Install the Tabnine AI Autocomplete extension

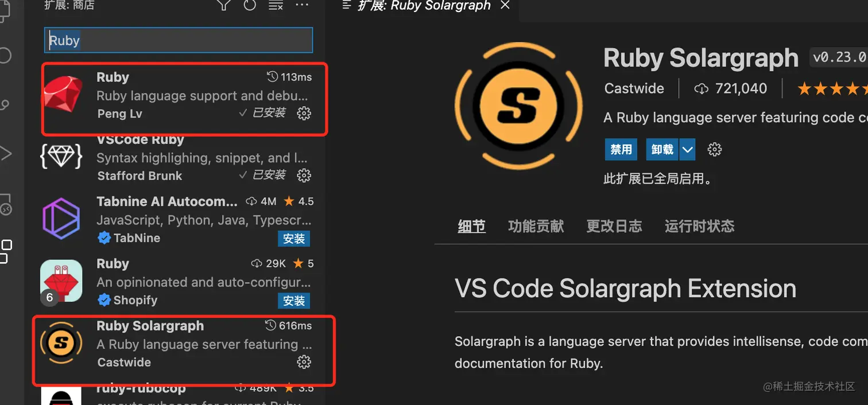[294, 239]
